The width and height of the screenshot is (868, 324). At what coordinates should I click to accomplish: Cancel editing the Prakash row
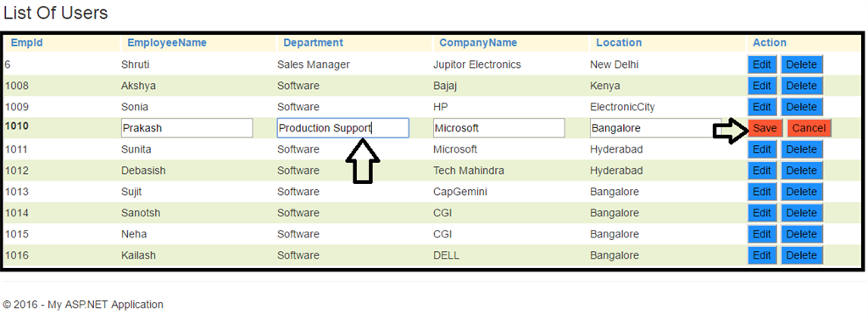809,128
